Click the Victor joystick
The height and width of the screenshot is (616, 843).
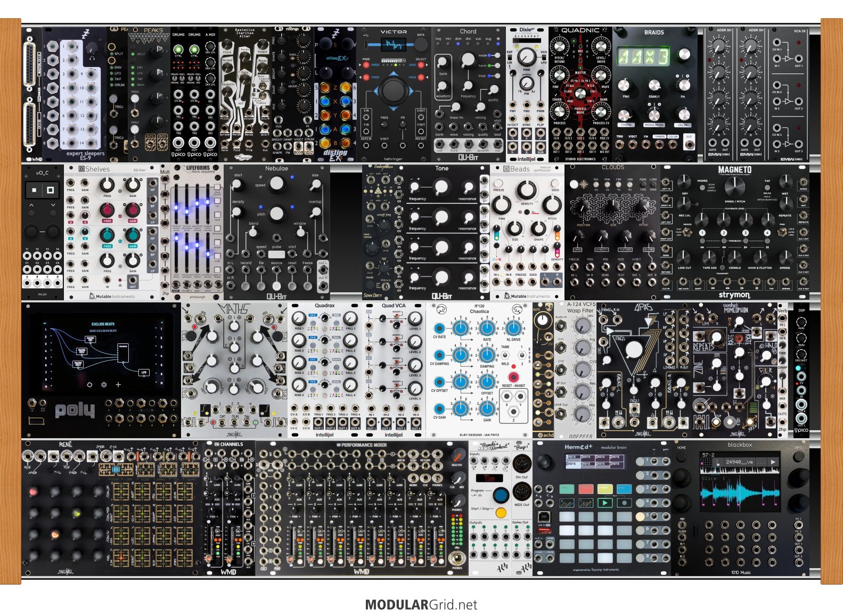(x=394, y=91)
